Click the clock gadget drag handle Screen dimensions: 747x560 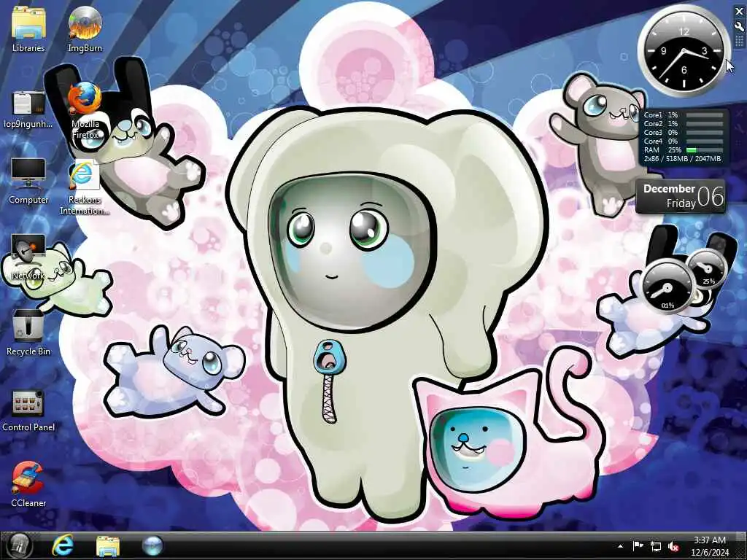[740, 42]
